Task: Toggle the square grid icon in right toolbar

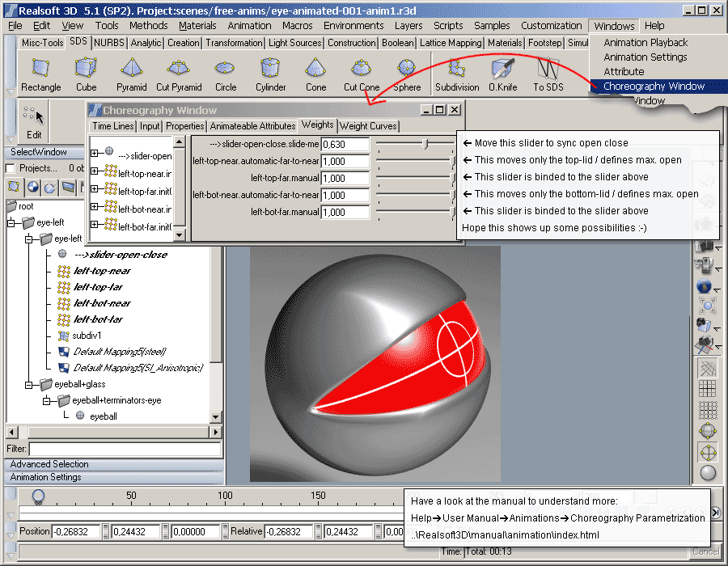Action: click(708, 390)
